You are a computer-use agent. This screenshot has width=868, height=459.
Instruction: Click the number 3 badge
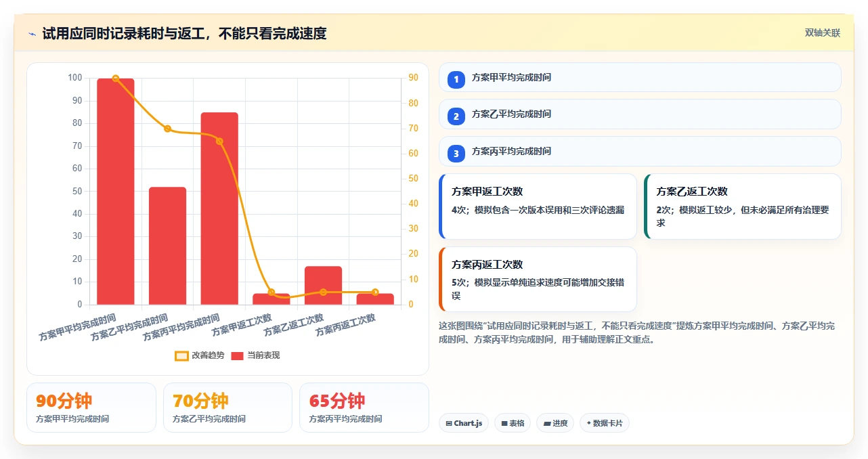[456, 153]
